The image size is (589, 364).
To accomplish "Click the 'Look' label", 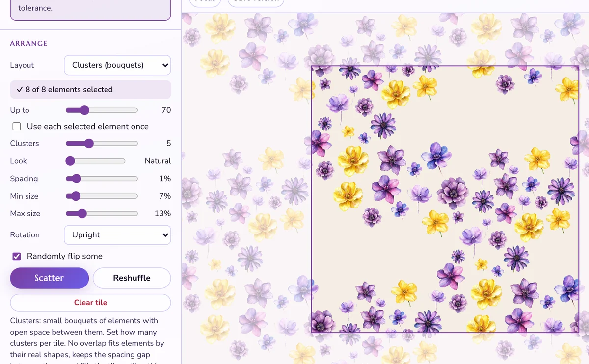I will coord(19,161).
